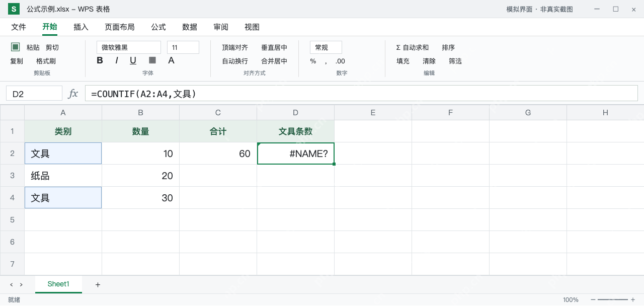The image size is (644, 306).
Task: Click the green WPS S app logo
Action: coord(14,9)
